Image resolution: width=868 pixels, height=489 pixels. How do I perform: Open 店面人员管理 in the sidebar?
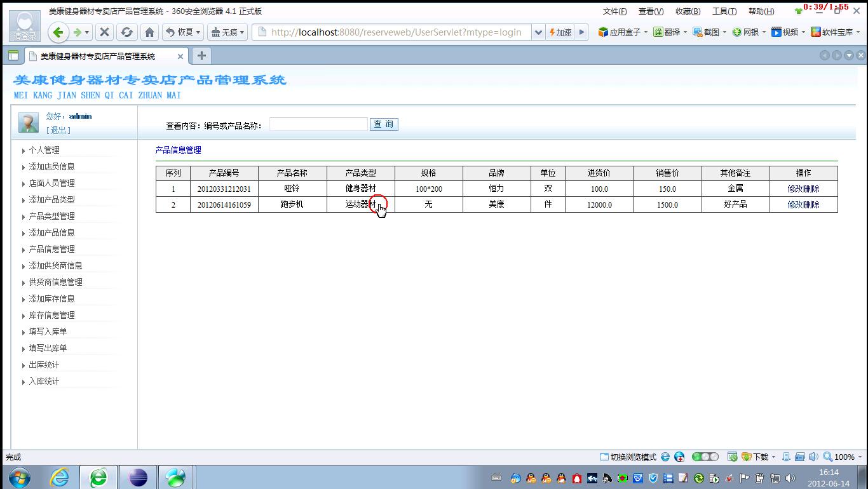pyautogui.click(x=51, y=183)
